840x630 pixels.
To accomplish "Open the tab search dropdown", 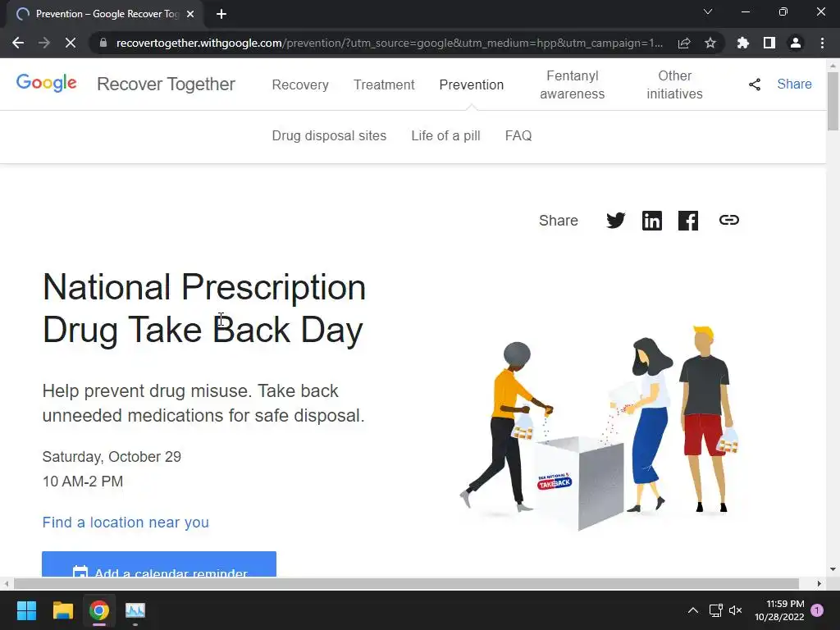I will click(708, 11).
